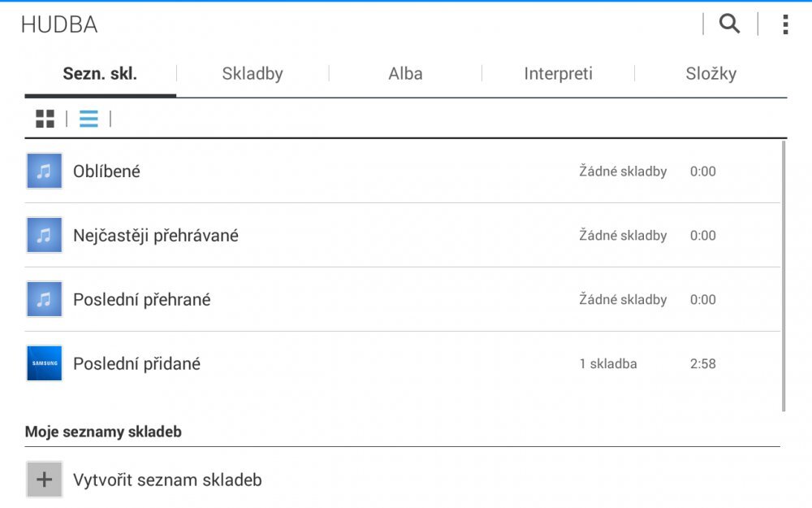Switch to list view layout

[89, 119]
